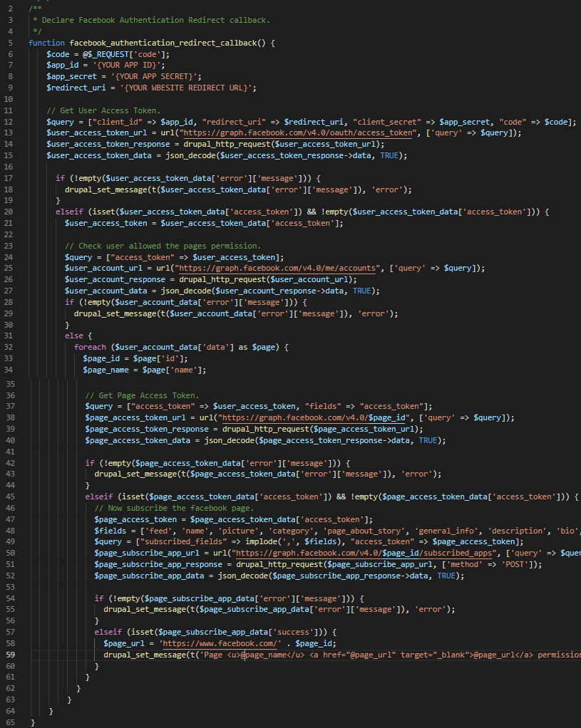Click the 'feed' entry in the $fields array
581x728 pixels.
tap(158, 531)
